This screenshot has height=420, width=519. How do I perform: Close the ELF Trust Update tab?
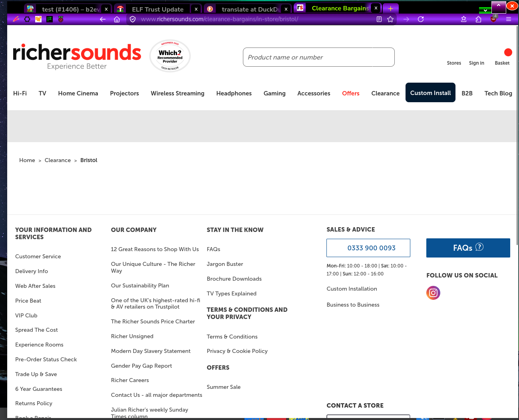pos(196,9)
